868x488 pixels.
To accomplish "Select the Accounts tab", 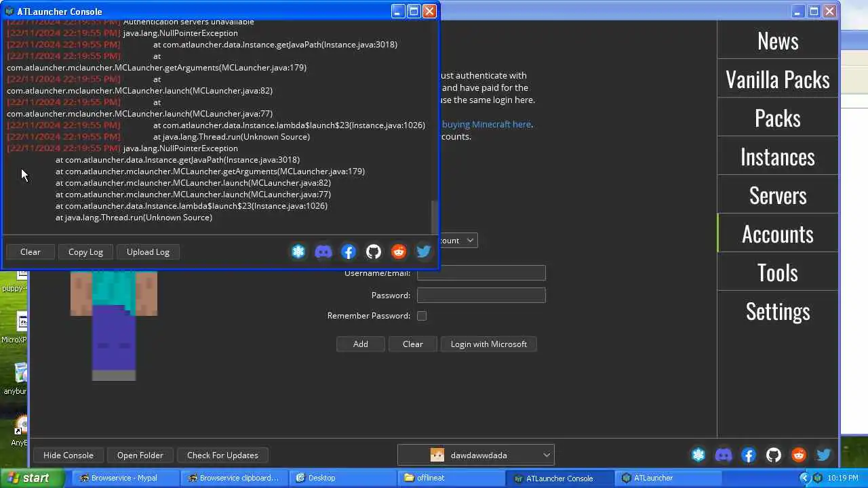I will (778, 234).
